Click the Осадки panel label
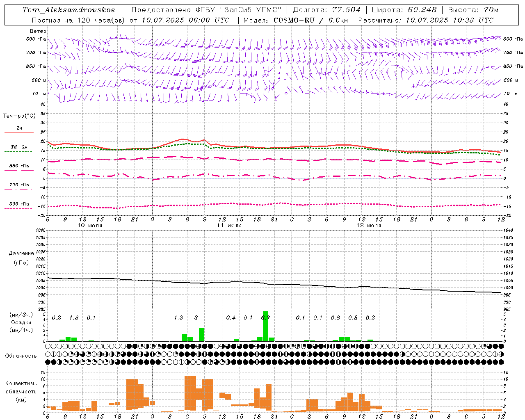The image size is (525, 420). point(21,322)
